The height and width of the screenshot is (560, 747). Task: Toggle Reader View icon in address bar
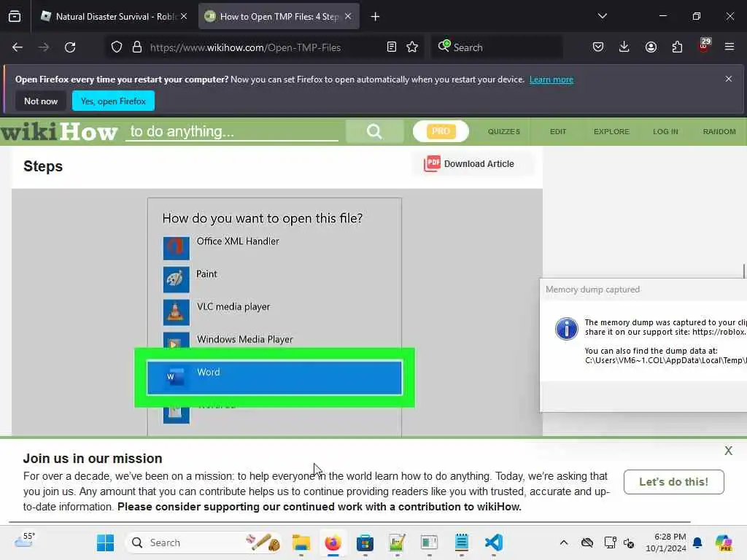pyautogui.click(x=392, y=47)
